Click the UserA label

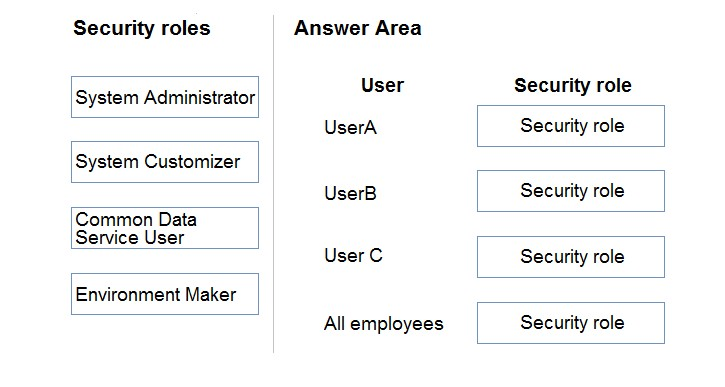click(x=350, y=127)
